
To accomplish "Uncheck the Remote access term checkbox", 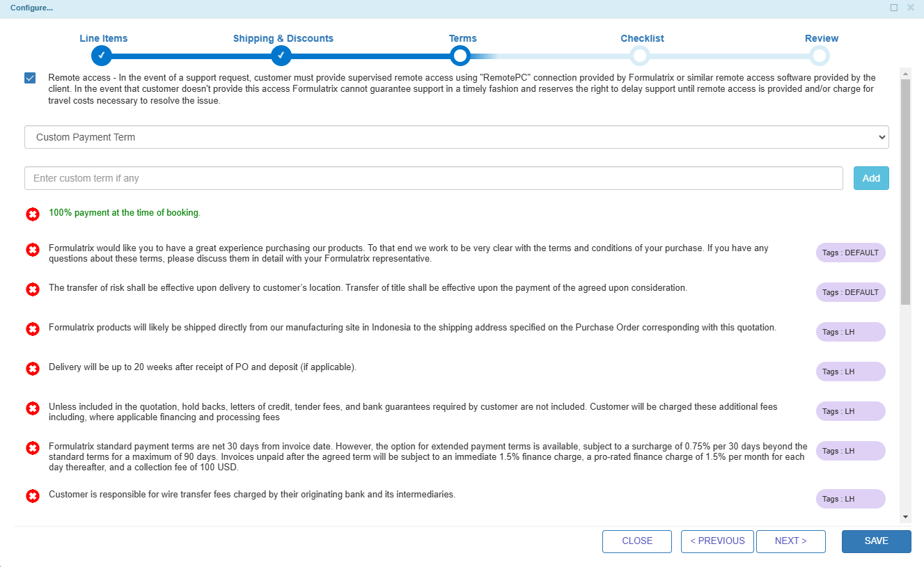I will [30, 78].
